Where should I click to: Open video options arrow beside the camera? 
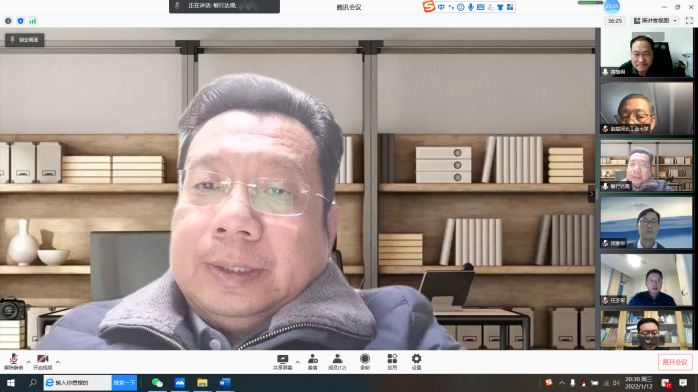tap(58, 362)
